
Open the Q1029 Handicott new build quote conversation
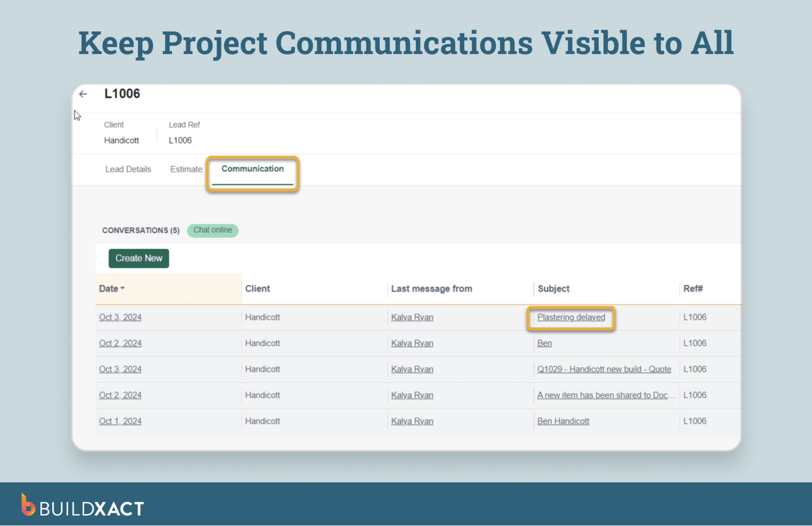point(604,369)
